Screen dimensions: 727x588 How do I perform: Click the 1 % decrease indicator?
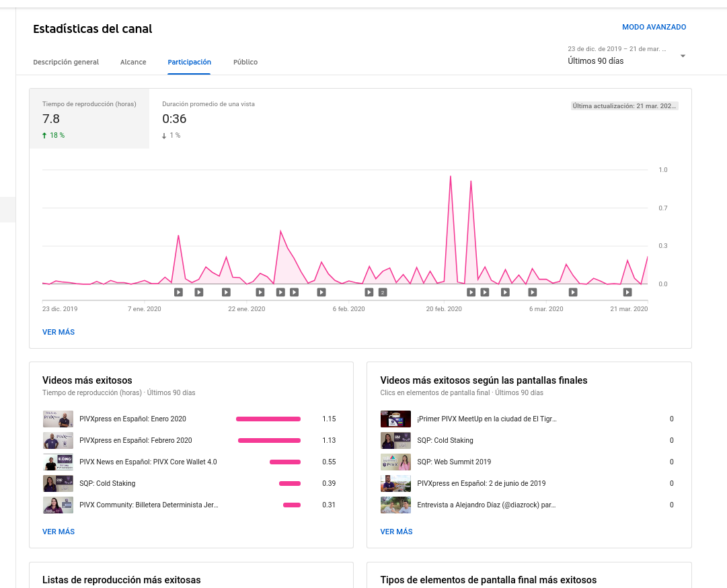point(171,135)
